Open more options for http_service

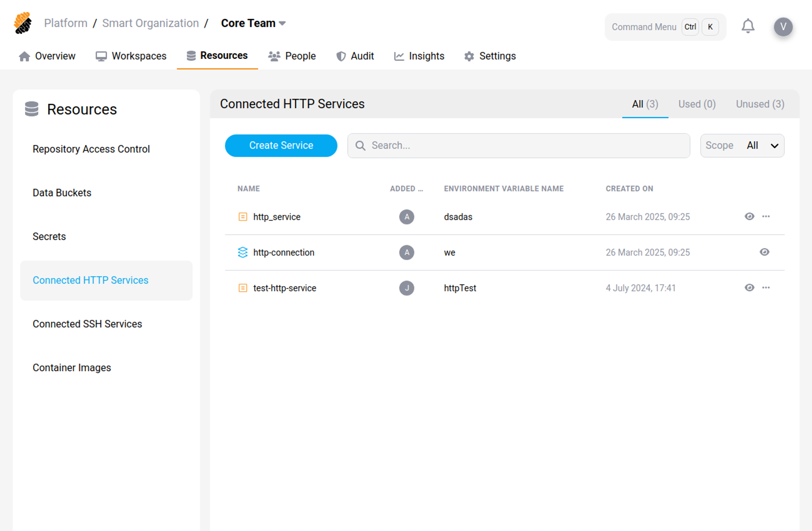pos(766,216)
